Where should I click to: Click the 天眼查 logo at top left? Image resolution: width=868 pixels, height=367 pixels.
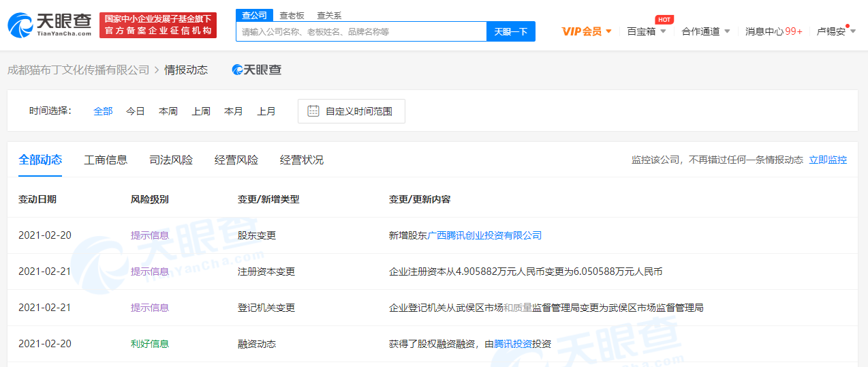49,26
